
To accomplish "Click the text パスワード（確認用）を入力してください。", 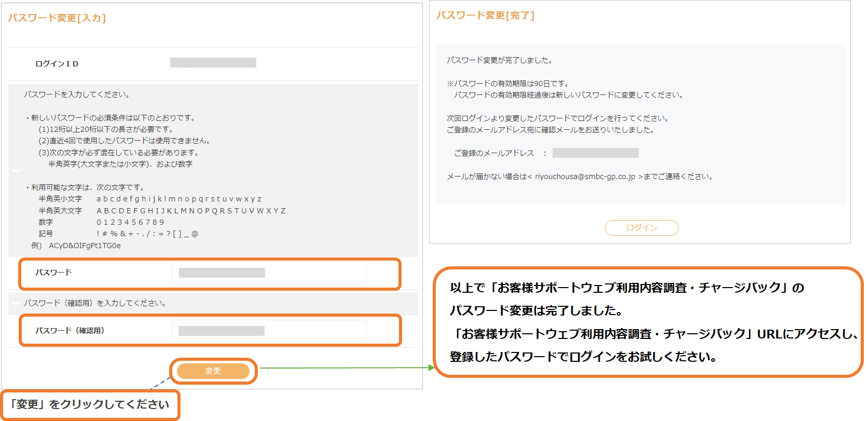I will (95, 303).
